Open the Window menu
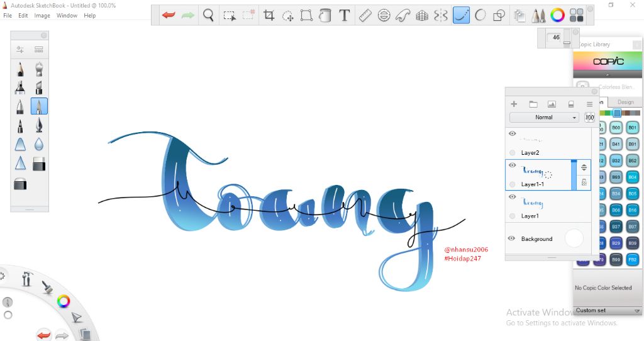This screenshot has width=644, height=341. 67,16
